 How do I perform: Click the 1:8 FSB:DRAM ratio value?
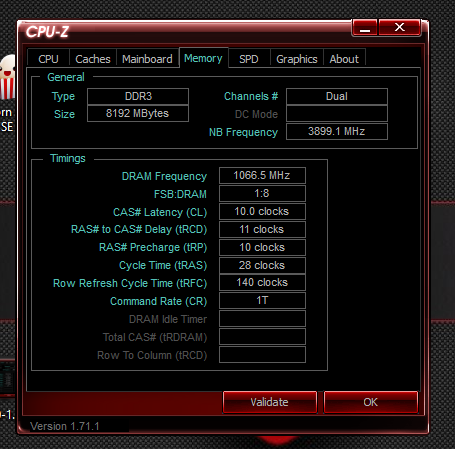262,193
